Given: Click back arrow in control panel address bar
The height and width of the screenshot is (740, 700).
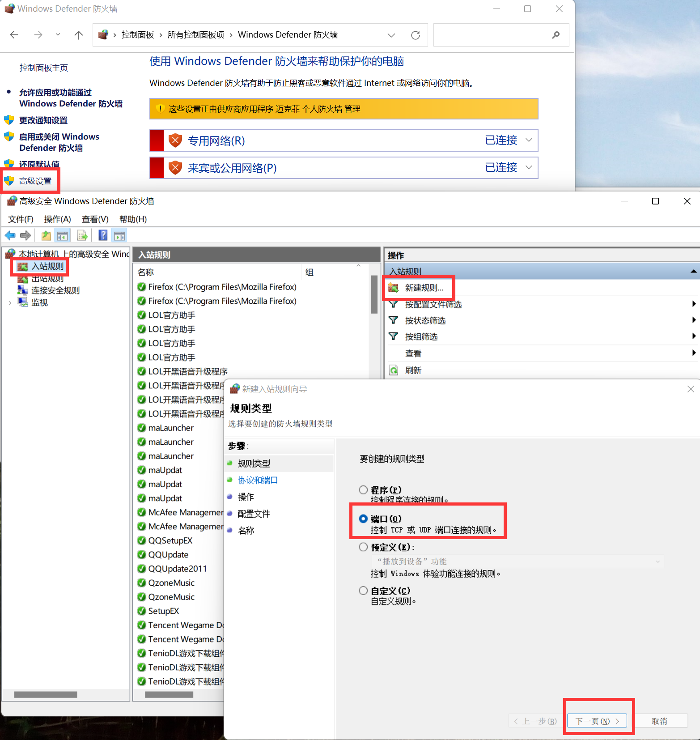Looking at the screenshot, I should pos(14,35).
